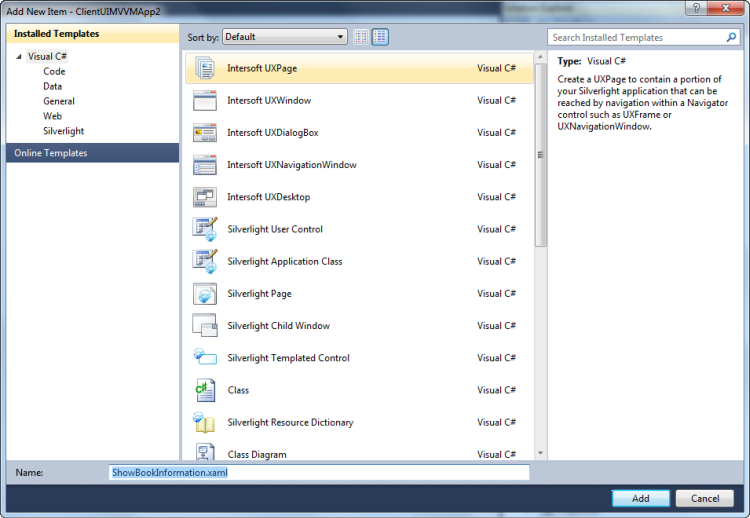Click the search magnifier icon
Screen dimensions: 750x518
(731, 37)
